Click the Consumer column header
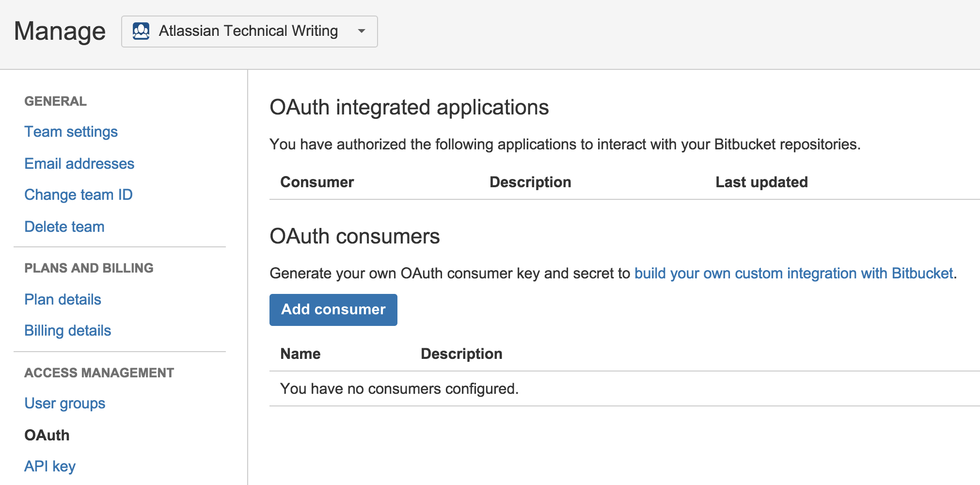Image resolution: width=980 pixels, height=485 pixels. [x=317, y=182]
